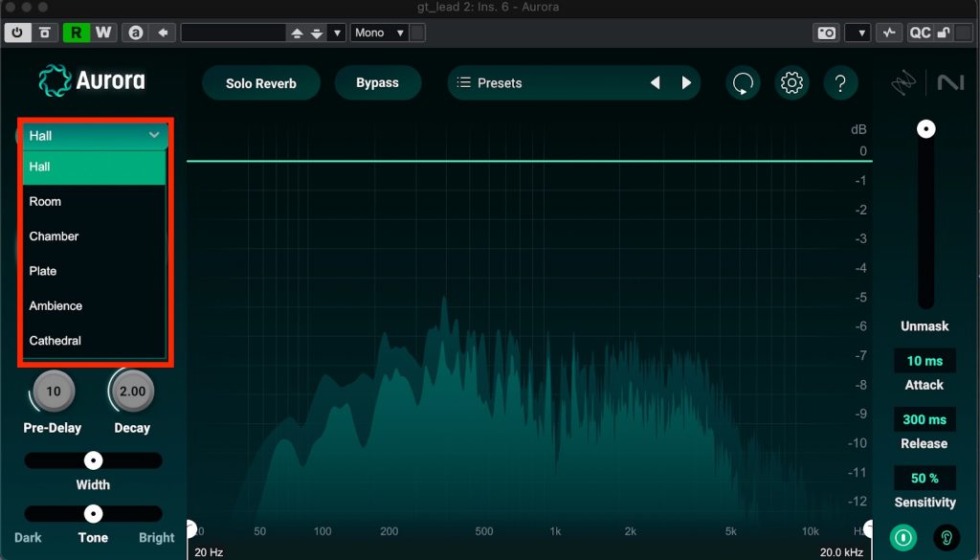Go to the previous preset arrow
This screenshot has width=980, height=560.
click(656, 83)
